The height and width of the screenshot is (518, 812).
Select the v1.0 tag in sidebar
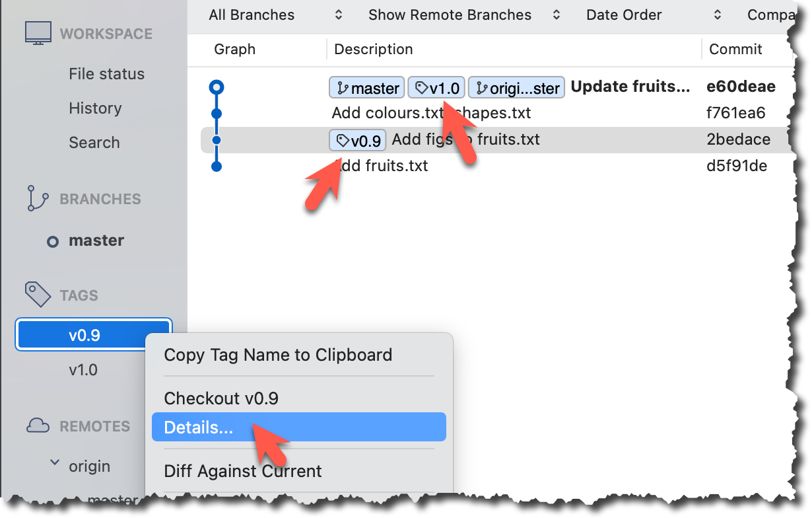coord(83,370)
